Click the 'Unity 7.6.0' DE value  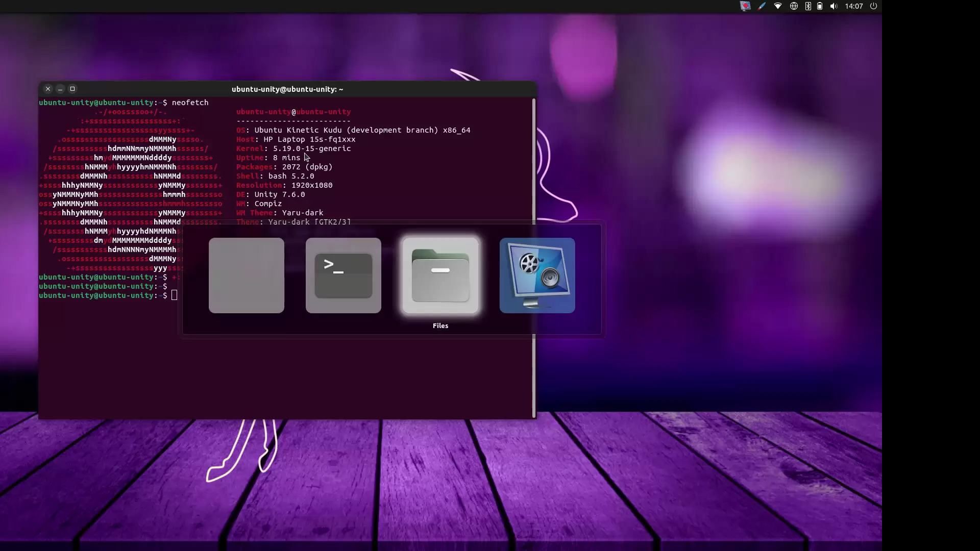click(280, 194)
